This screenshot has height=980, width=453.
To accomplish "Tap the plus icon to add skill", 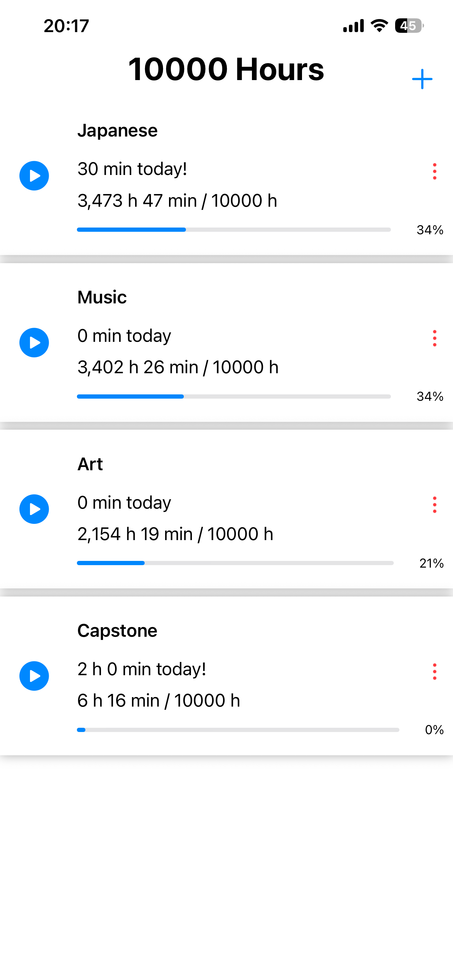I will point(422,79).
